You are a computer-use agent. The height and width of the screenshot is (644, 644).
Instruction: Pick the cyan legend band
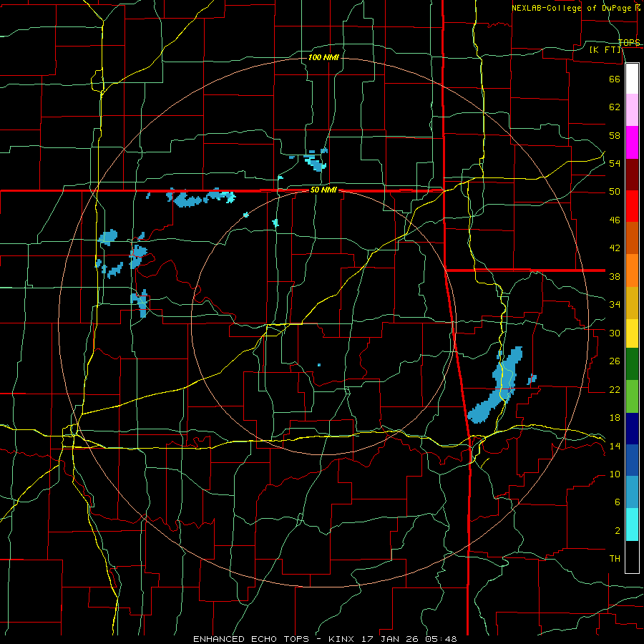pos(632,524)
